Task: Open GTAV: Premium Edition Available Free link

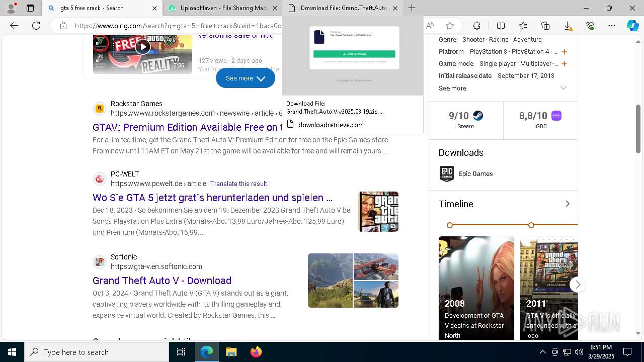Action: point(187,127)
